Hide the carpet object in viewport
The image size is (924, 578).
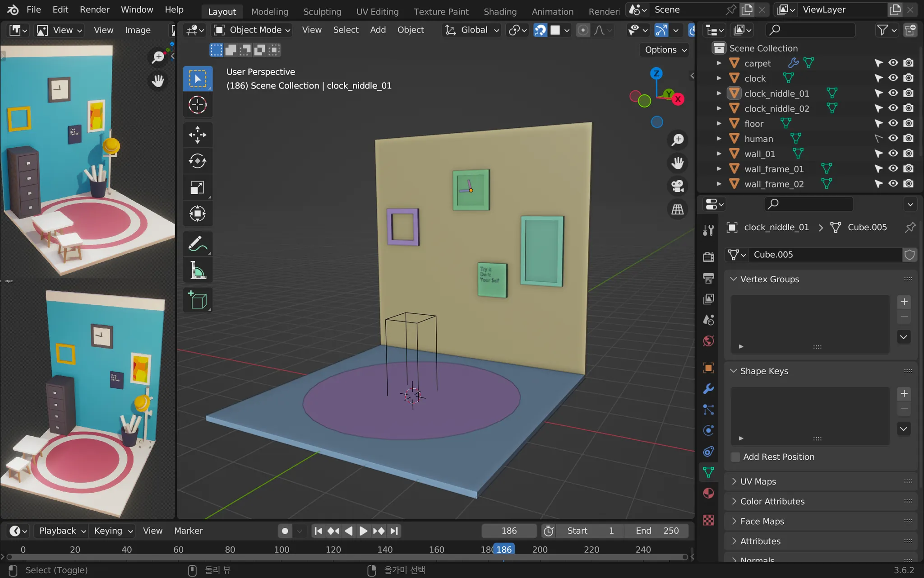893,63
